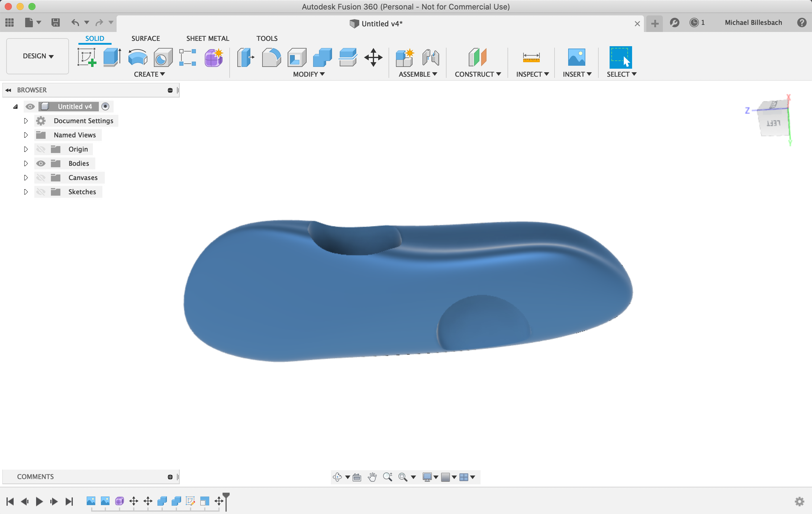Open the Joint tool in Assemble
Viewport: 812px width, 514px height.
point(431,57)
